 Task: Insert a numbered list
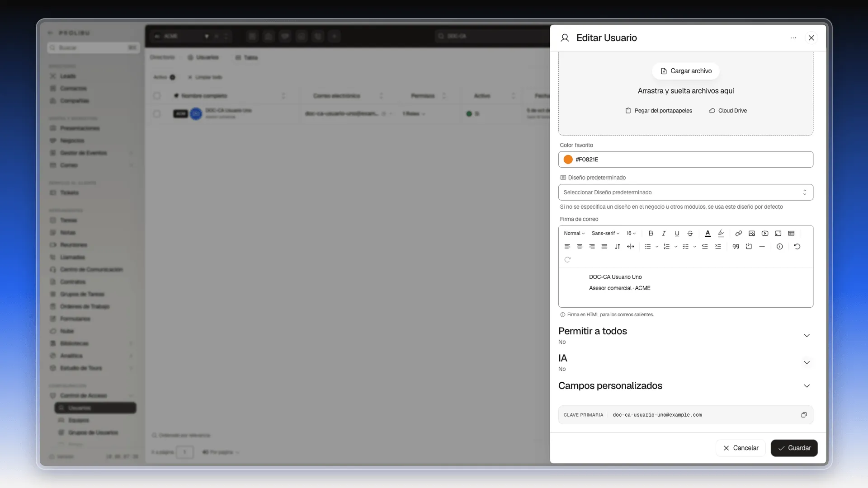click(666, 247)
